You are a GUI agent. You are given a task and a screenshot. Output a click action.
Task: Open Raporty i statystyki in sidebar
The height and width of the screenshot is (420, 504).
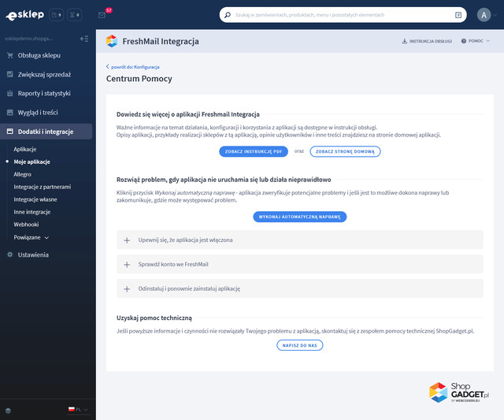44,93
